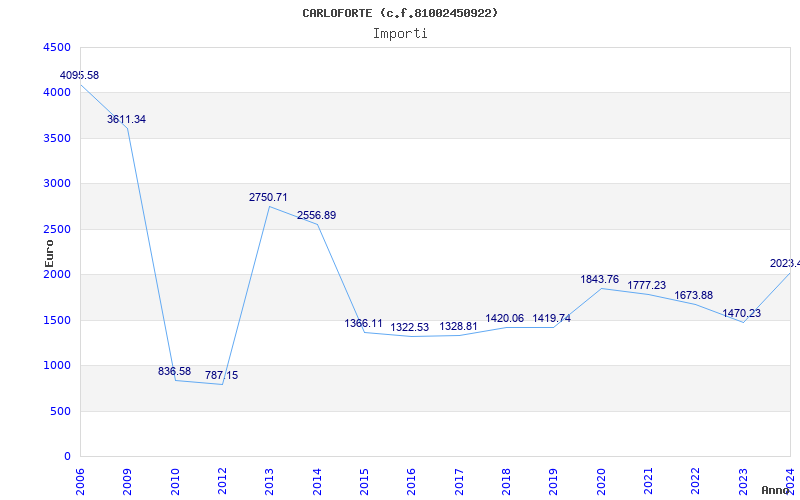Click x-axis year 2023
Image resolution: width=800 pixels, height=500 pixels.
[742, 482]
